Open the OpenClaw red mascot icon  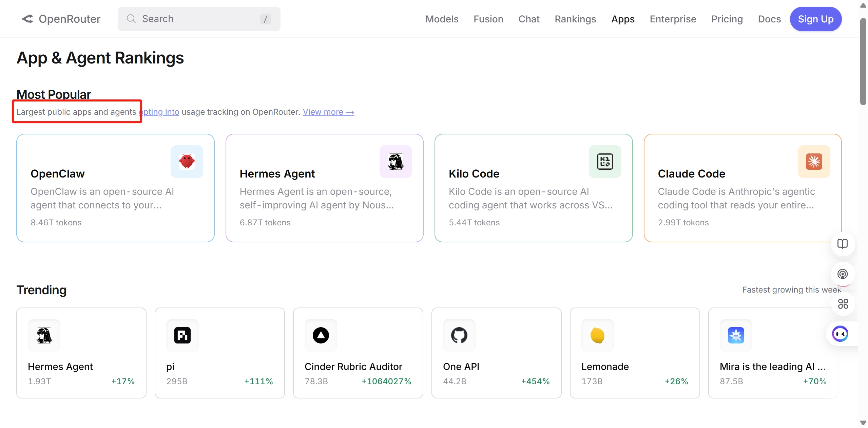(187, 162)
